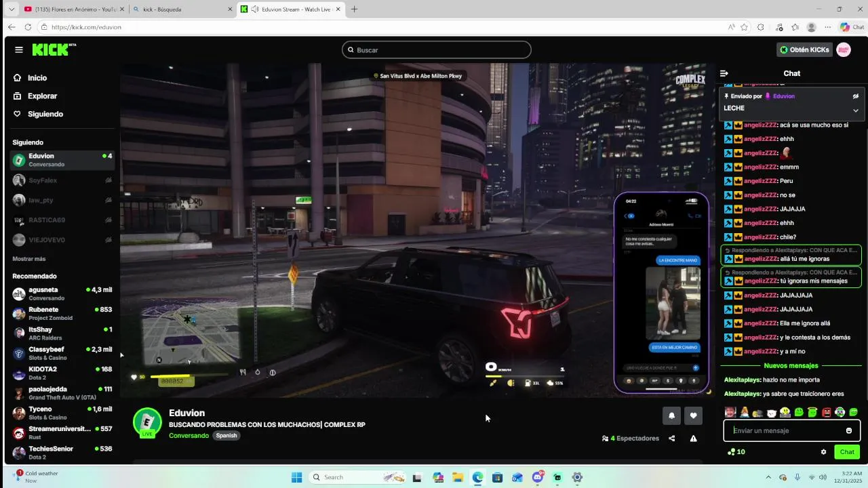The height and width of the screenshot is (488, 868).
Task: Click Nuevos mensajes to jump down
Action: tap(791, 365)
